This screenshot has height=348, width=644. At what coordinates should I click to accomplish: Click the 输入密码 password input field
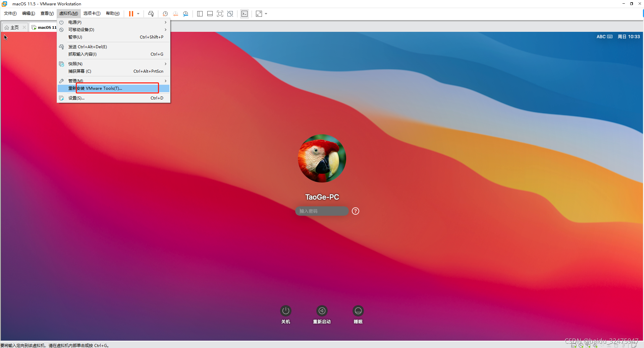point(321,211)
